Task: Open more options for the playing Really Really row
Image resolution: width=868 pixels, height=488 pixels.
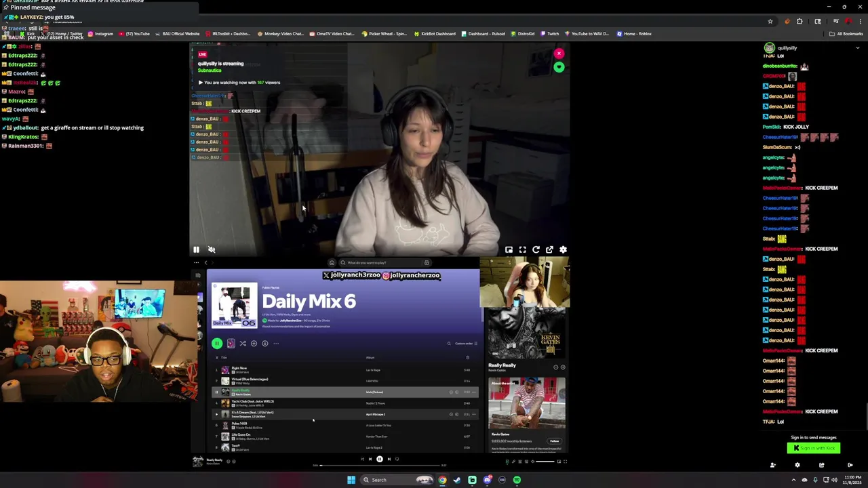Action: coord(474,392)
